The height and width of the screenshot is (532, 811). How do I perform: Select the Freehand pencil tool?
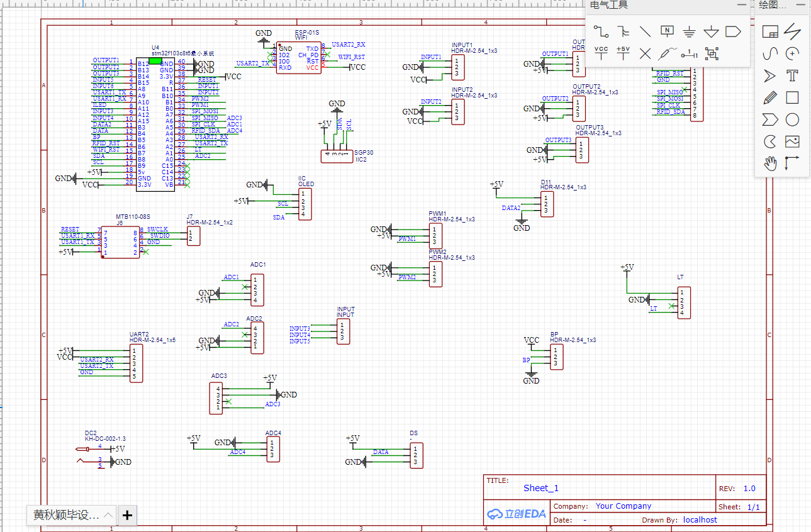tap(770, 97)
